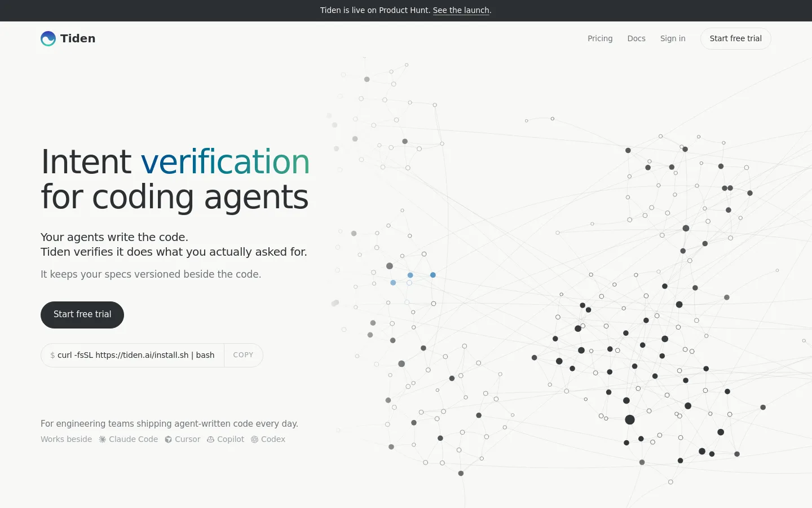Click "Your agents write the code." line

click(114, 237)
